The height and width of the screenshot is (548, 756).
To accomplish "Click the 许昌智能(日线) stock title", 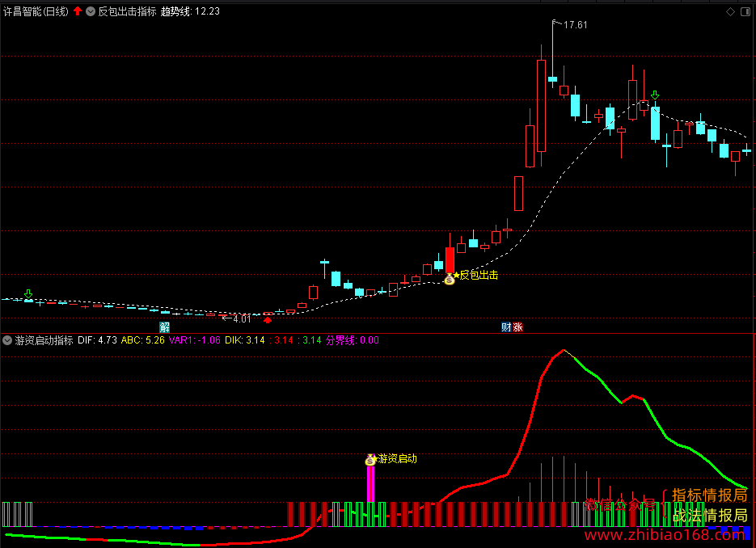I will [x=36, y=11].
